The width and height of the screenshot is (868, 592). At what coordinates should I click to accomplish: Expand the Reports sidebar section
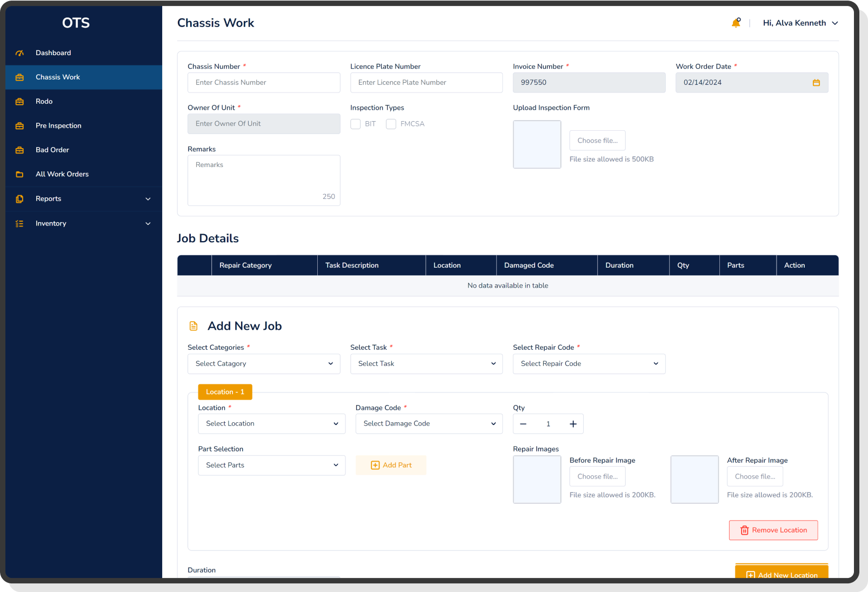pyautogui.click(x=148, y=198)
